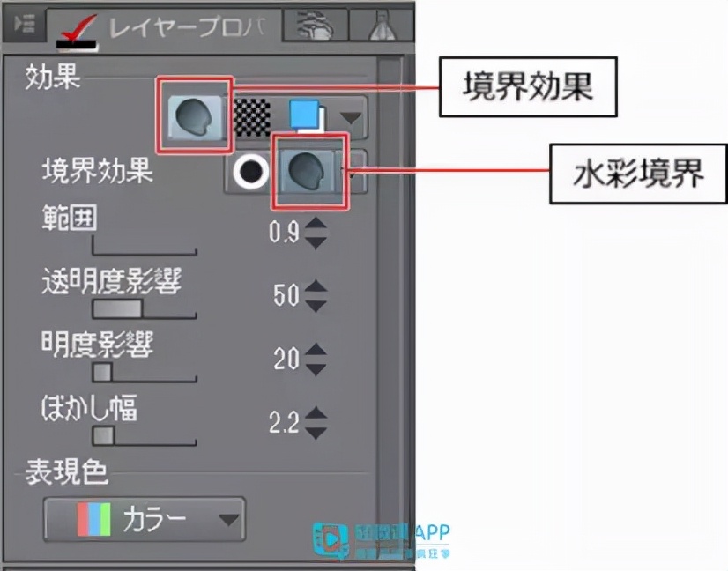
Task: Toggle the checkered Tone effect icon
Action: (x=251, y=117)
